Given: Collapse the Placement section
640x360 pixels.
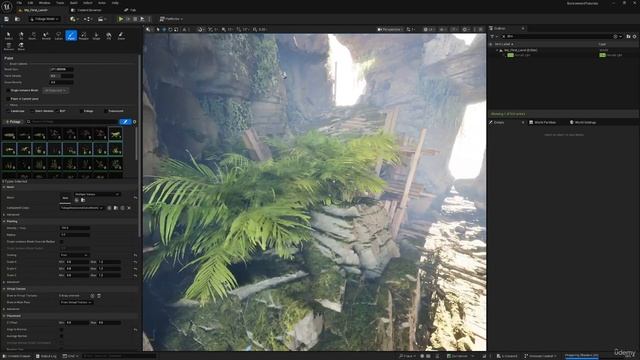Looking at the screenshot, I should click(4, 316).
